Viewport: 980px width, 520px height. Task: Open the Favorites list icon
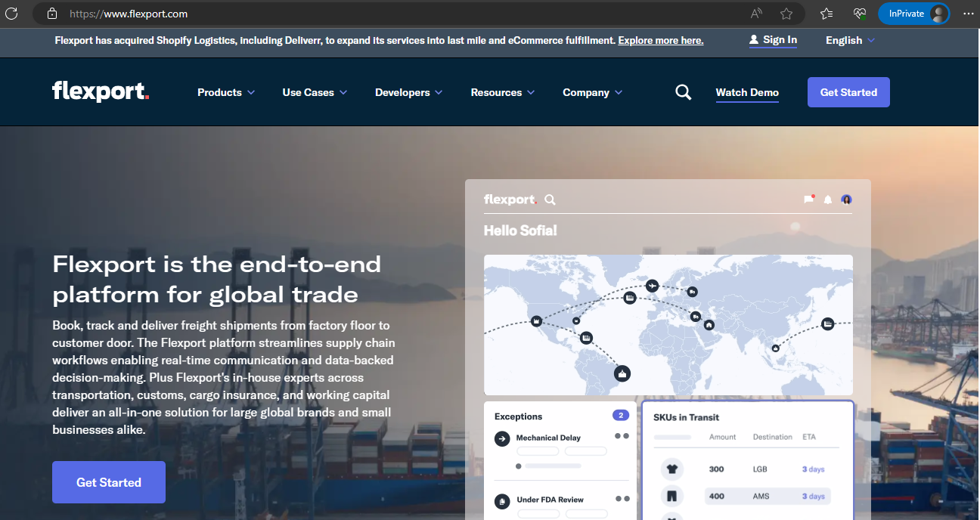(x=826, y=14)
